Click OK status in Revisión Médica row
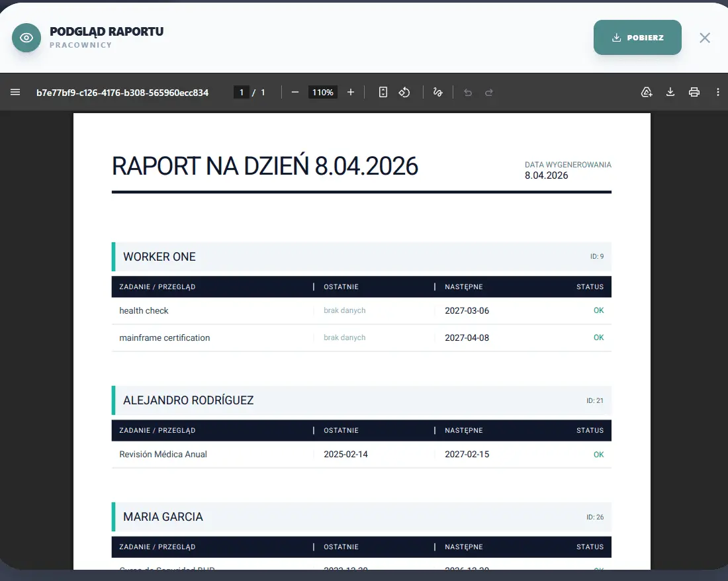 click(598, 455)
